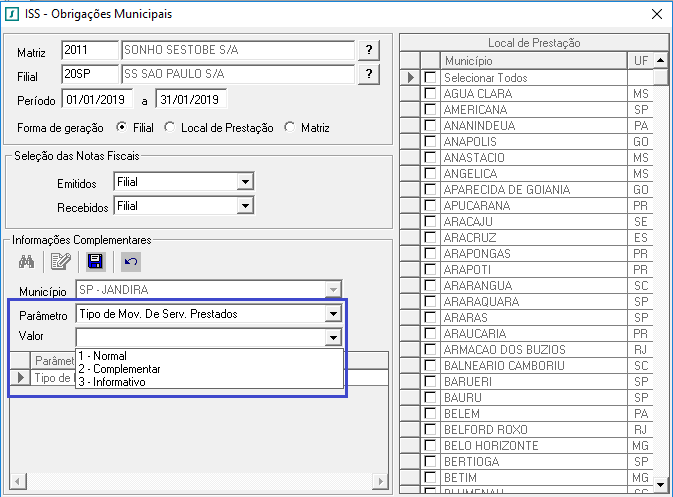Click the floppy disk save icon
The height and width of the screenshot is (497, 673).
96,262
